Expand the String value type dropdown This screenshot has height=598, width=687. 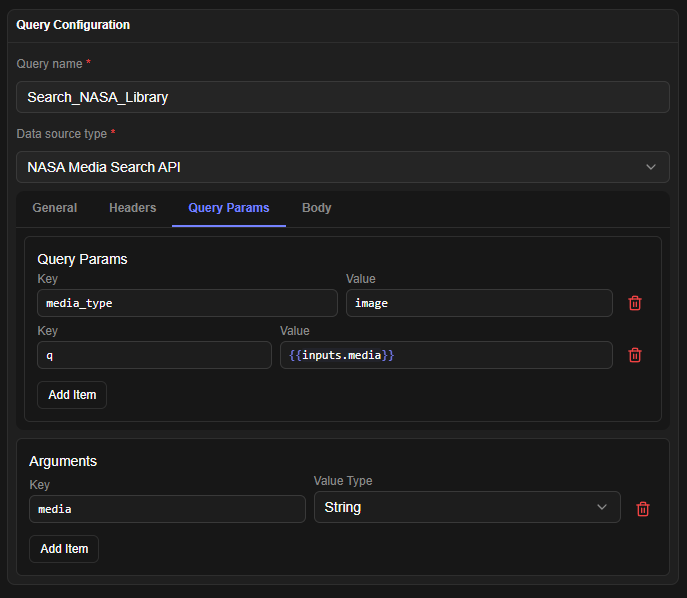point(467,507)
